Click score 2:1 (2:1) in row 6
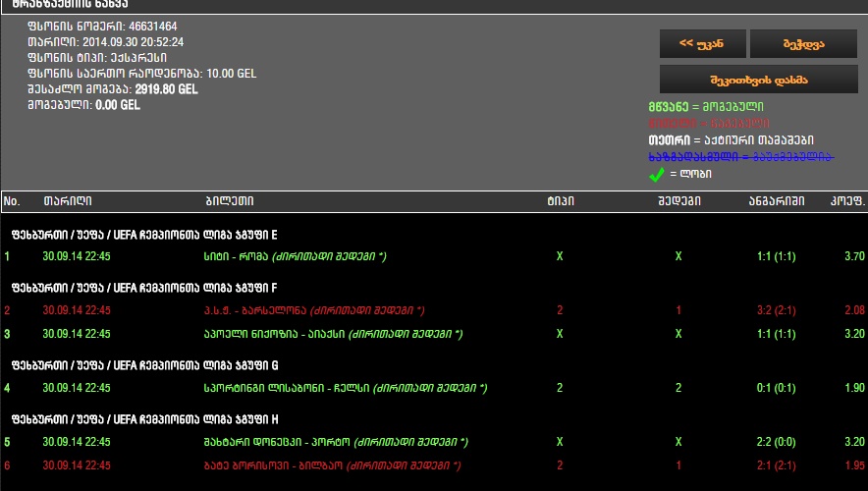Image resolution: width=868 pixels, height=491 pixels. pos(776,465)
